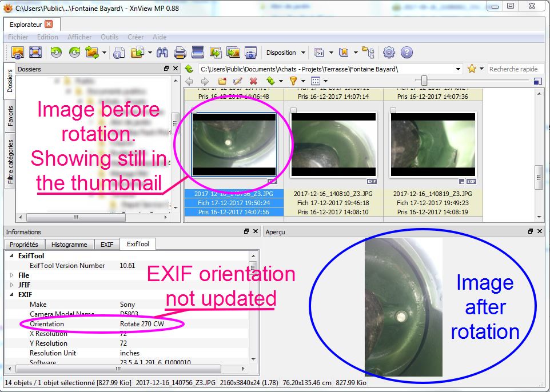
Task: Toggle the folder tree view icon
Action: (368, 53)
